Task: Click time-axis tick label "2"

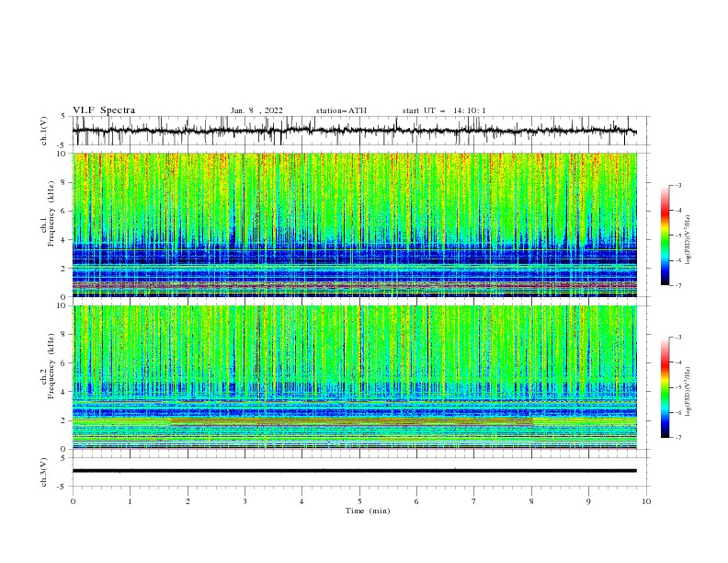Action: pyautogui.click(x=188, y=501)
